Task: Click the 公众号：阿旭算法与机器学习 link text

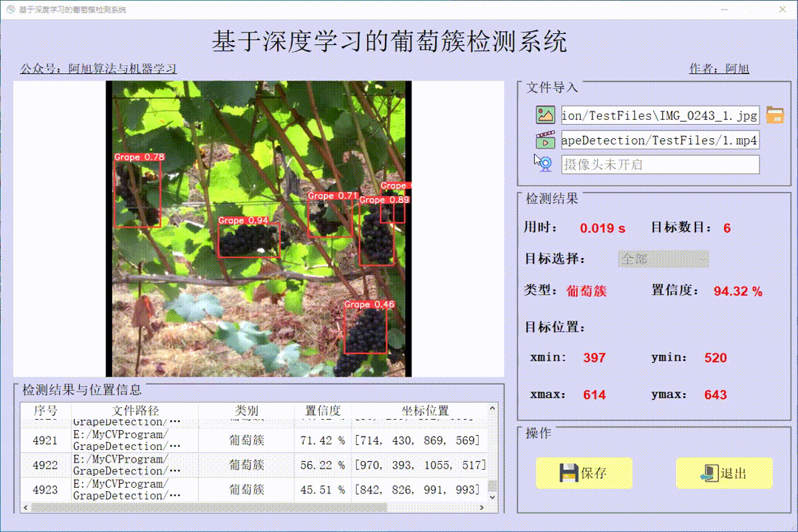Action: coord(98,69)
